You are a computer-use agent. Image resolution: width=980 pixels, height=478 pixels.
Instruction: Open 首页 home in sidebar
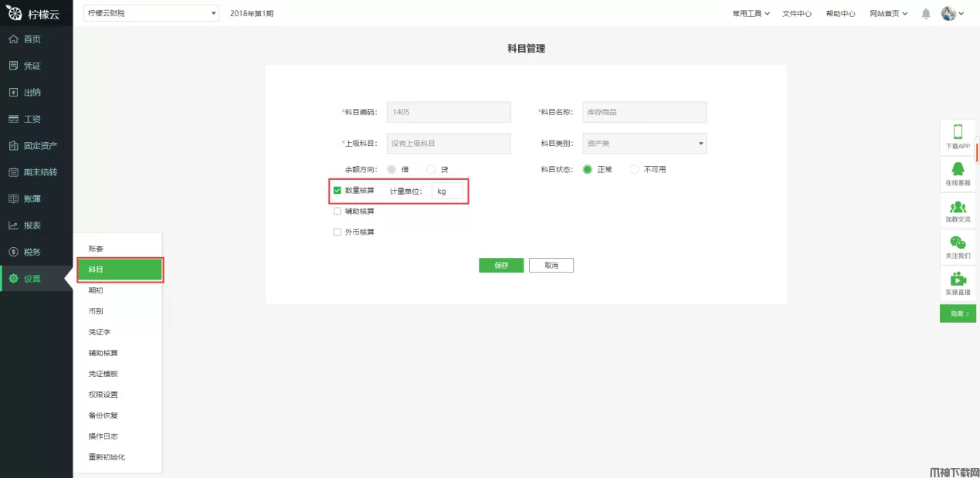pos(36,39)
